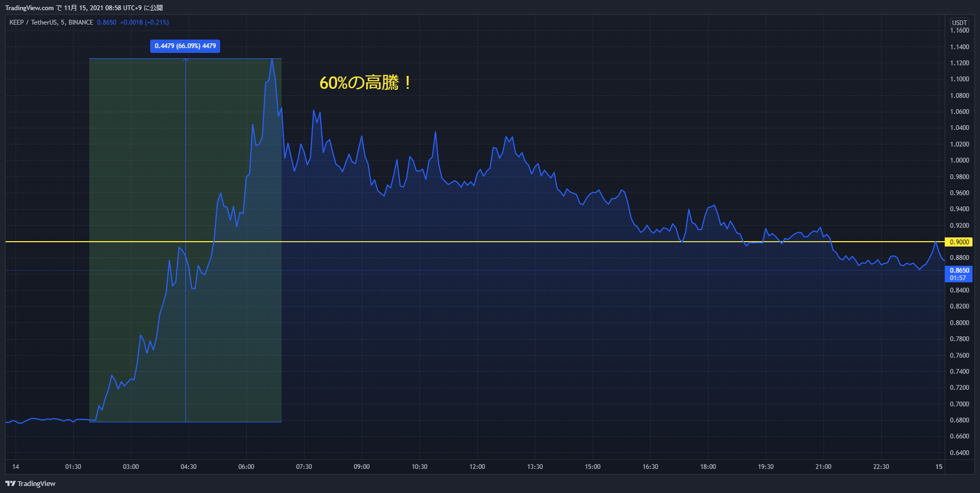Click the 1.0000 price axis label
This screenshot has height=493, width=980.
959,160
